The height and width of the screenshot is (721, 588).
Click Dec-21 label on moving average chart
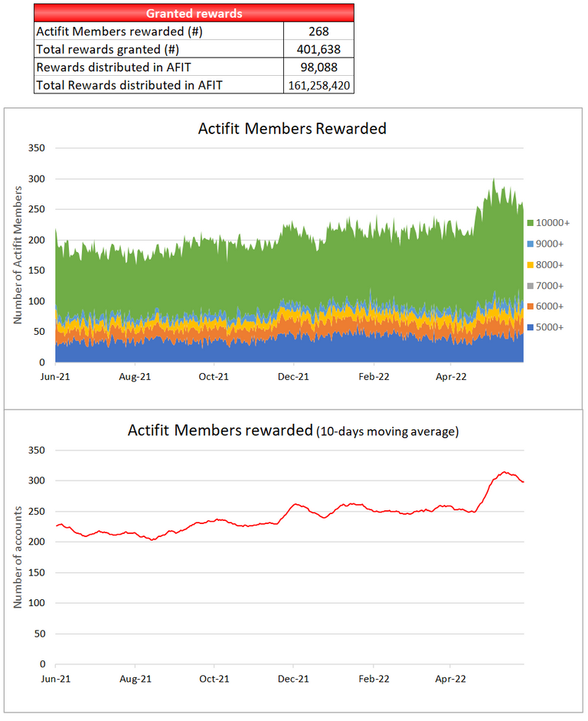click(x=293, y=679)
